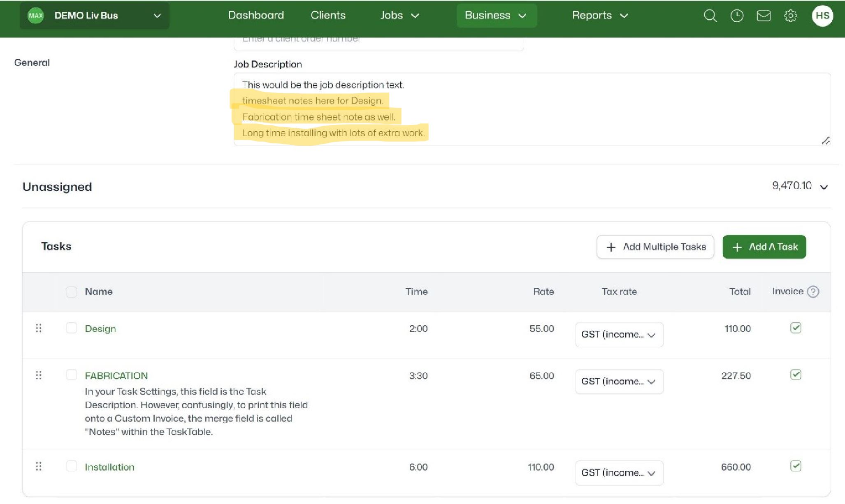Click the Unassigned total 9,470.10
Viewport: 845px width, 504px height.
[x=792, y=186]
